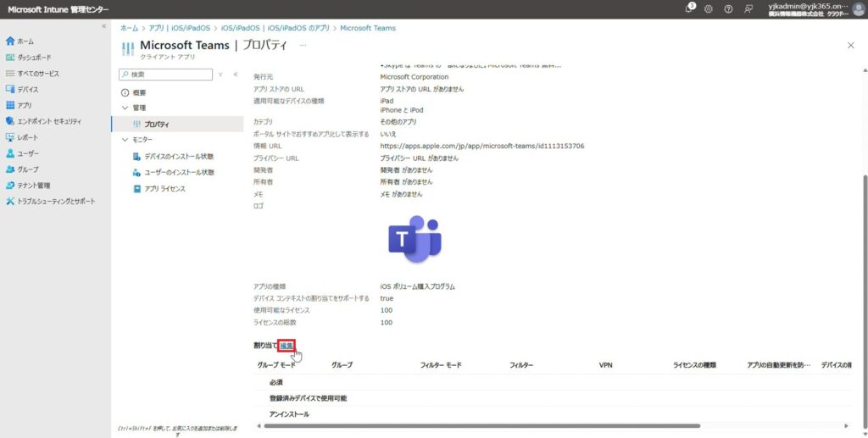The image size is (868, 438).
Task: Click 使用可能なライセンス label
Action: pos(281,310)
